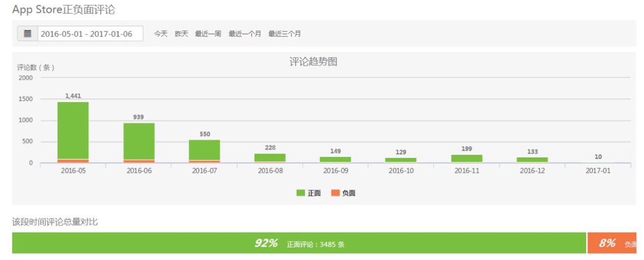Click the 2017-01 axis label
This screenshot has height=260, width=644.
(598, 171)
